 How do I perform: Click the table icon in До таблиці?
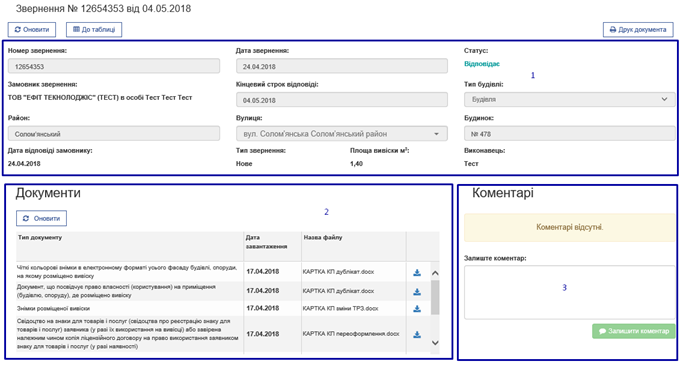(76, 29)
